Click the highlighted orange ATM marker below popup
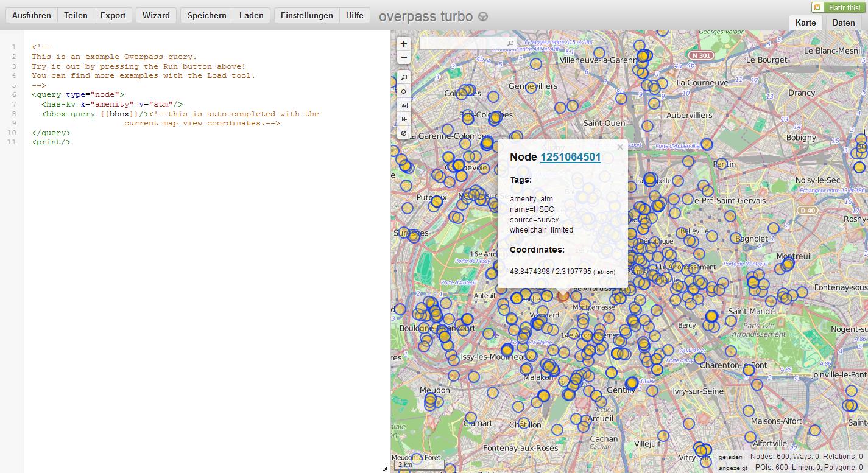This screenshot has width=868, height=473. [x=563, y=296]
